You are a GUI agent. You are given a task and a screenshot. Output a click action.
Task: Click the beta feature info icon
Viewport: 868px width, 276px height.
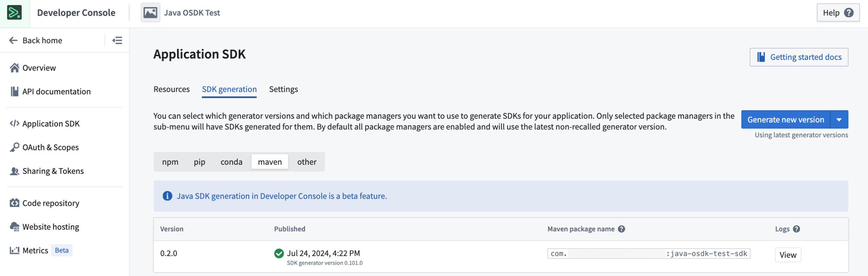coord(167,196)
